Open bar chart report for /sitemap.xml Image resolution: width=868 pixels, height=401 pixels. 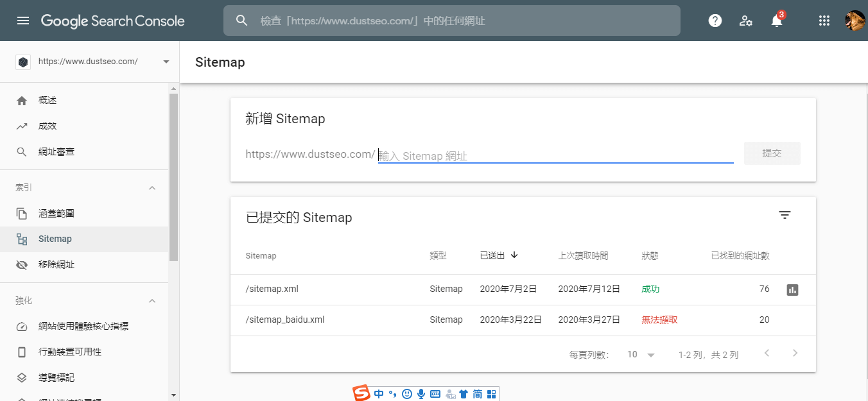pyautogui.click(x=792, y=290)
